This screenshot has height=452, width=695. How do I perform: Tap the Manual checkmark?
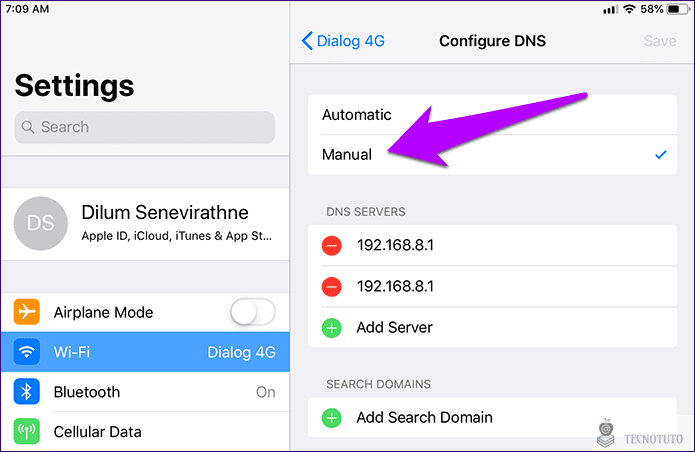(x=661, y=155)
